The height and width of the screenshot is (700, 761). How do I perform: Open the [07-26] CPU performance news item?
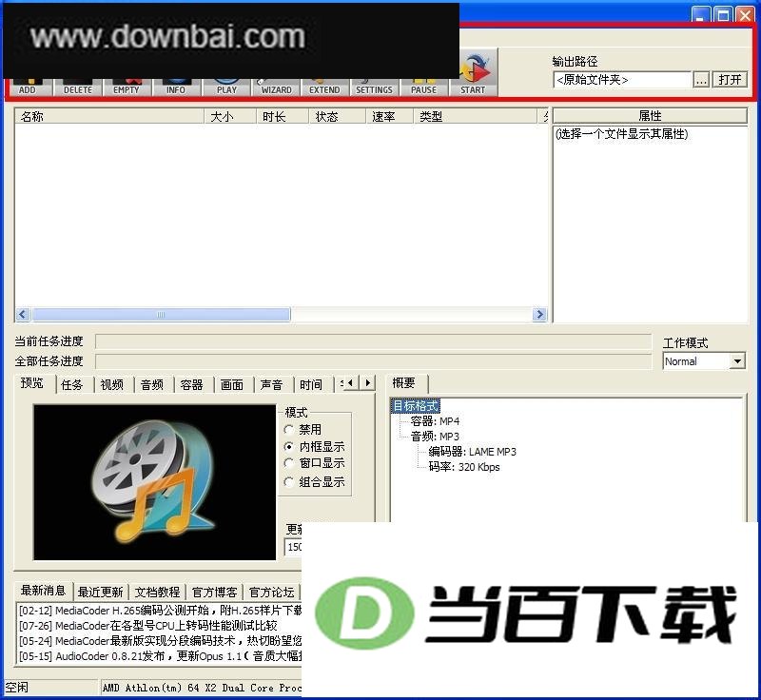point(148,625)
